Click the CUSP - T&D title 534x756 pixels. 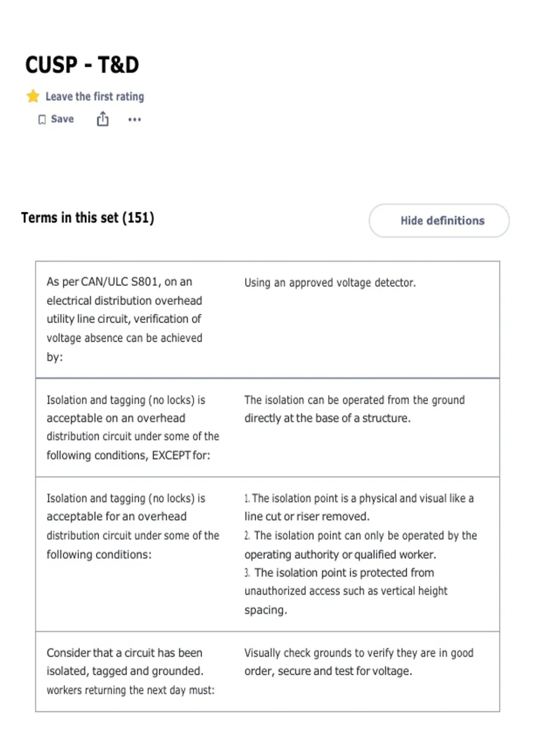[82, 65]
